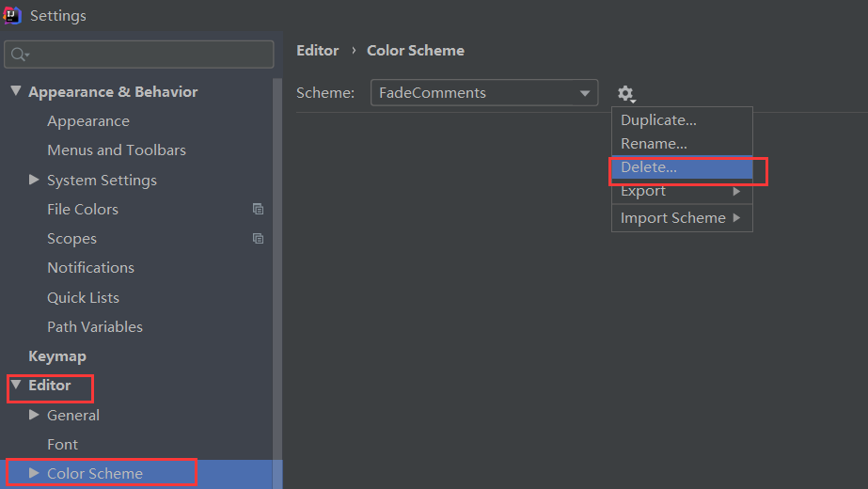This screenshot has width=868, height=489.
Task: Click the Scheme: label text
Action: tap(325, 92)
